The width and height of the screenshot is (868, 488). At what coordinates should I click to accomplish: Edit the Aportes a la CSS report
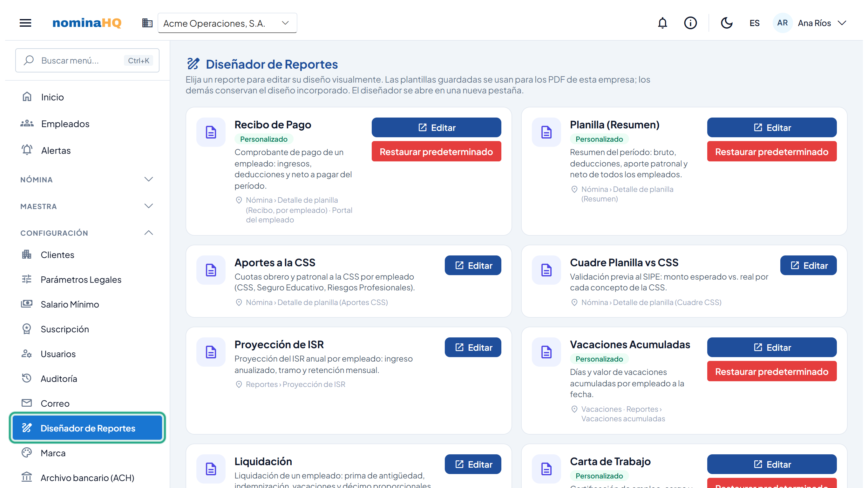point(473,265)
